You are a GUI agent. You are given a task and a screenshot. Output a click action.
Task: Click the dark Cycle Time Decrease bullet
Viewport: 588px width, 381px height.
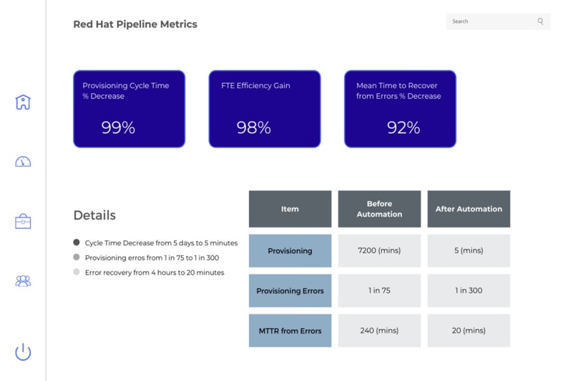pyautogui.click(x=77, y=243)
